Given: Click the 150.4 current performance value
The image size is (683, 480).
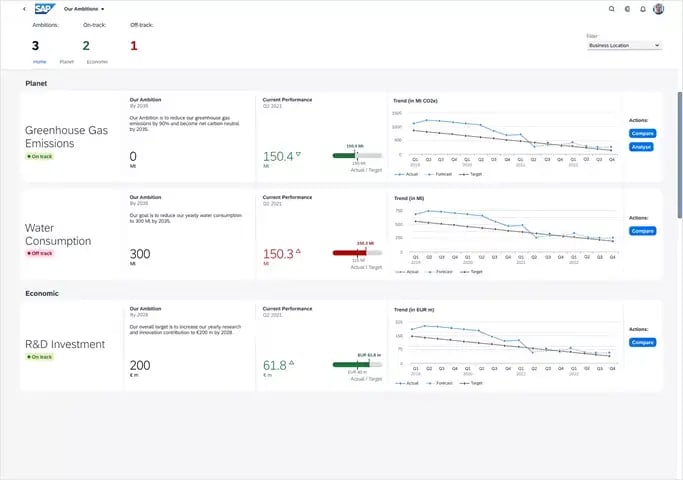Looking at the screenshot, I should (x=278, y=156).
